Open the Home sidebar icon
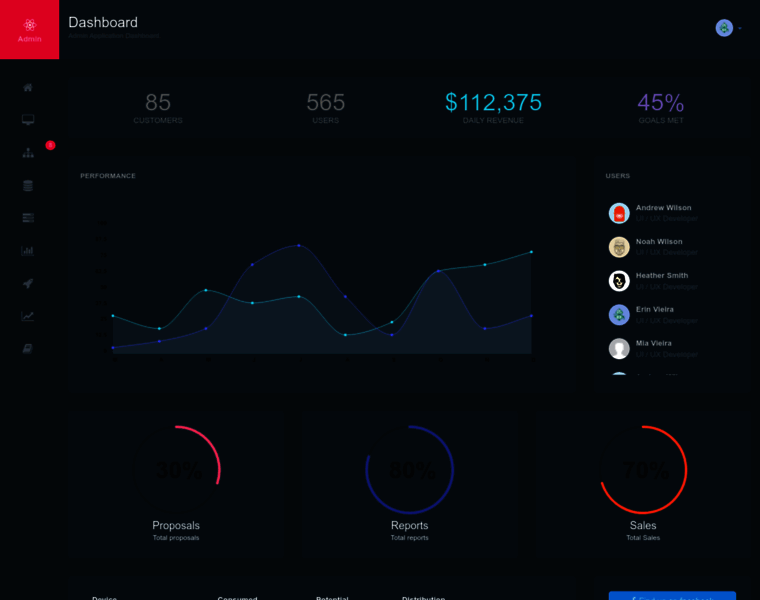The width and height of the screenshot is (760, 600). (x=28, y=88)
